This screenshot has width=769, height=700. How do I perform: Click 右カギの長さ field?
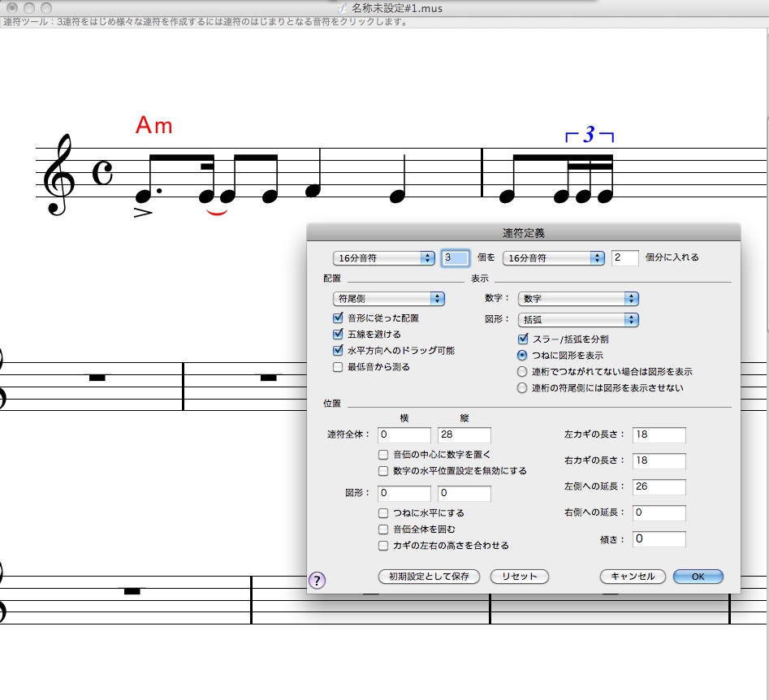659,461
